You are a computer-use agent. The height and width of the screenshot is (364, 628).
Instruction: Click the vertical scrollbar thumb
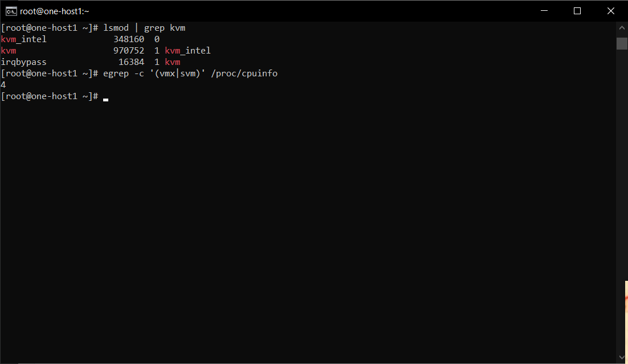[622, 43]
